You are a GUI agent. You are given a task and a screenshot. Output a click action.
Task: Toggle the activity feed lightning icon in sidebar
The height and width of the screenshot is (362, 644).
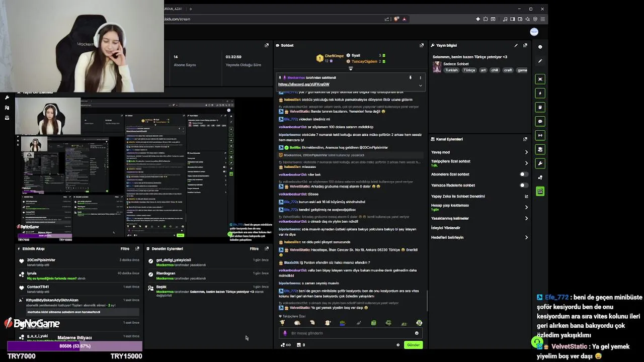point(540,93)
